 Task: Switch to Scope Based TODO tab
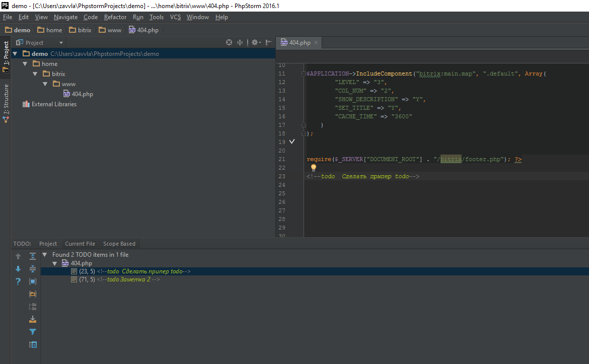click(119, 244)
